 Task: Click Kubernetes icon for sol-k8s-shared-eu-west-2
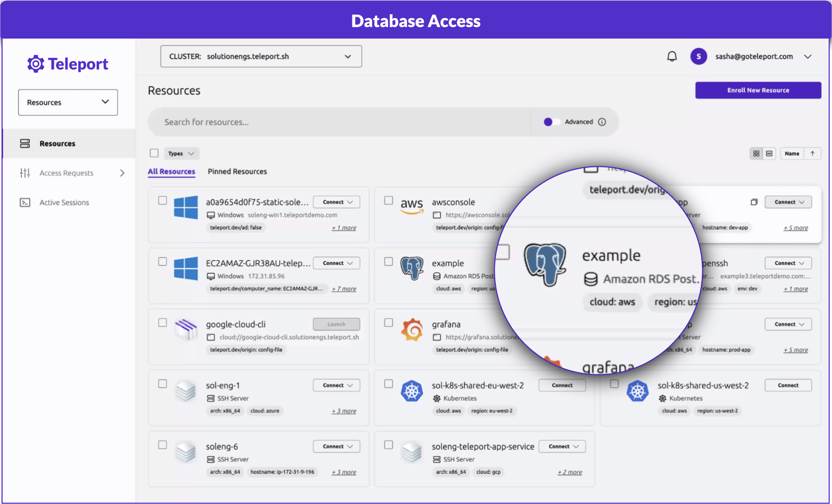[412, 391]
